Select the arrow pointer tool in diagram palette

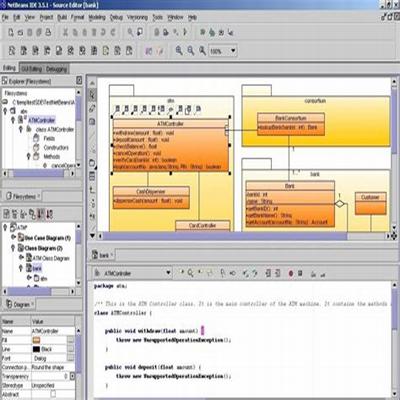(92, 95)
